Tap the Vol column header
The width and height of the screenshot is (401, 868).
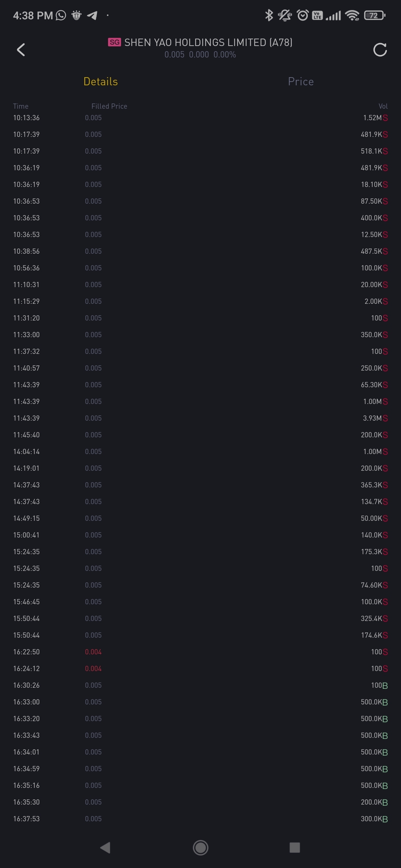tap(383, 106)
